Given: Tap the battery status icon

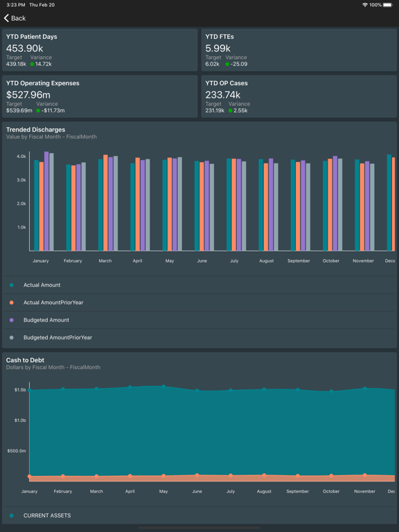Looking at the screenshot, I should pos(388,5).
